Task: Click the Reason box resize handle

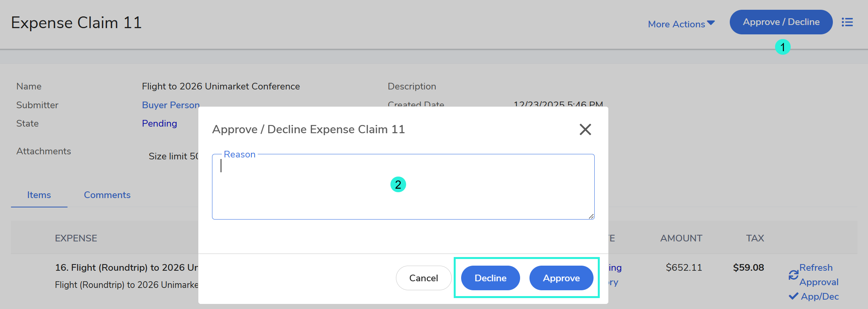Action: pos(591,216)
